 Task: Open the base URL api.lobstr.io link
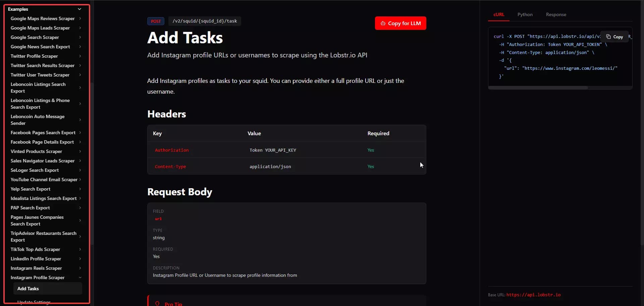pos(533,295)
